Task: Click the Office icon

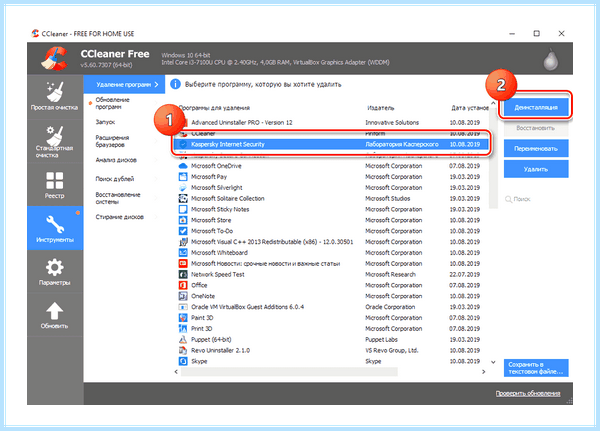Action: pyautogui.click(x=183, y=285)
